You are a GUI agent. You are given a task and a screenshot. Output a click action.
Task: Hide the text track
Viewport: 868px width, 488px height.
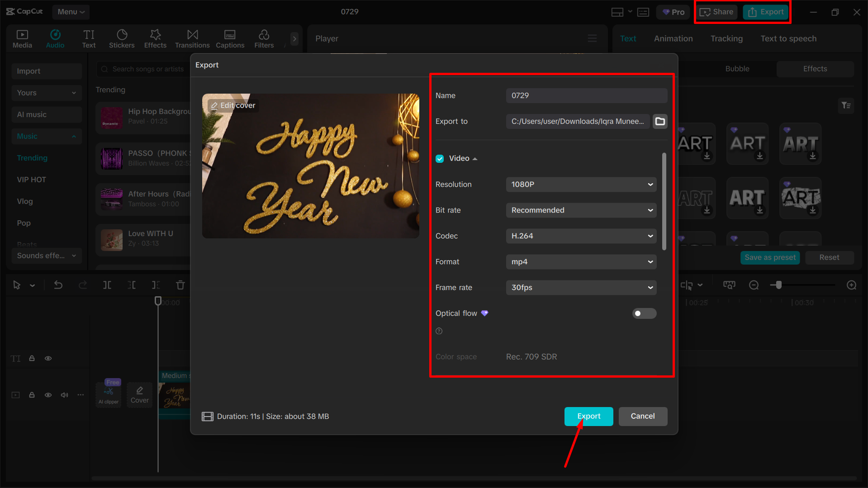point(48,358)
